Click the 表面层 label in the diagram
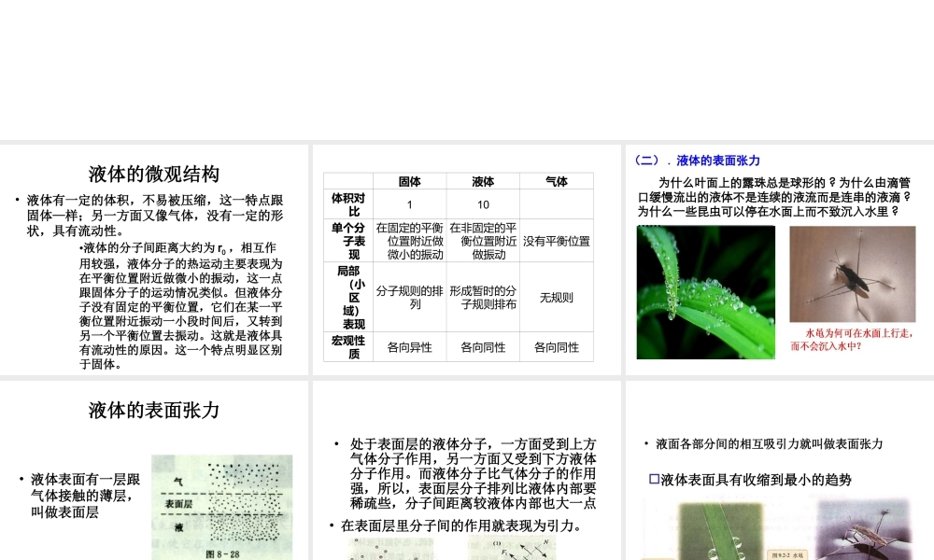The height and width of the screenshot is (560, 934). [x=178, y=504]
